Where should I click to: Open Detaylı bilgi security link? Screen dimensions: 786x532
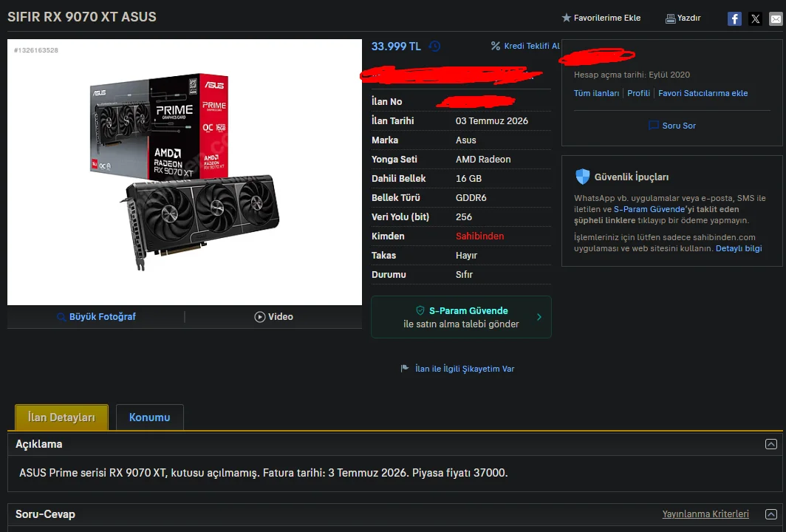click(x=739, y=248)
